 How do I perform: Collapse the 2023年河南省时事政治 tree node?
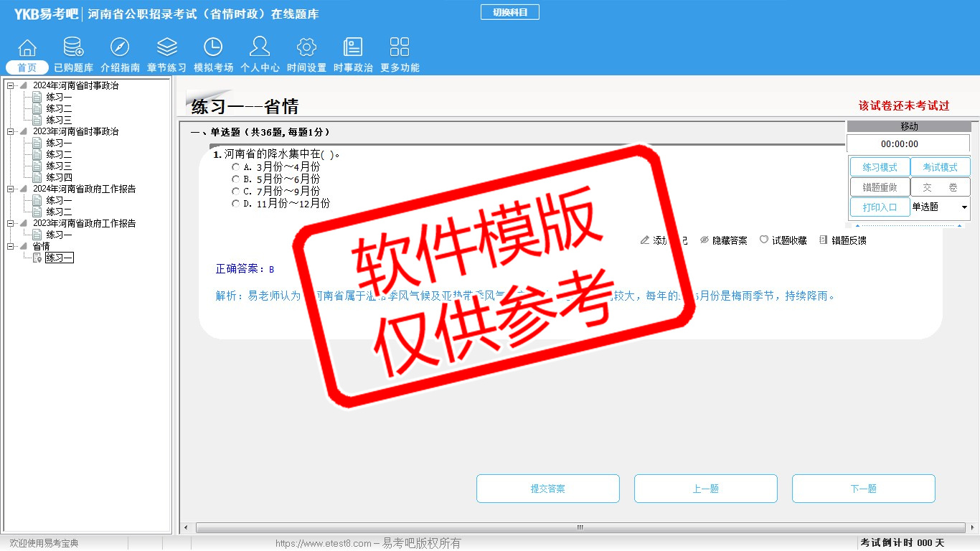(x=11, y=132)
